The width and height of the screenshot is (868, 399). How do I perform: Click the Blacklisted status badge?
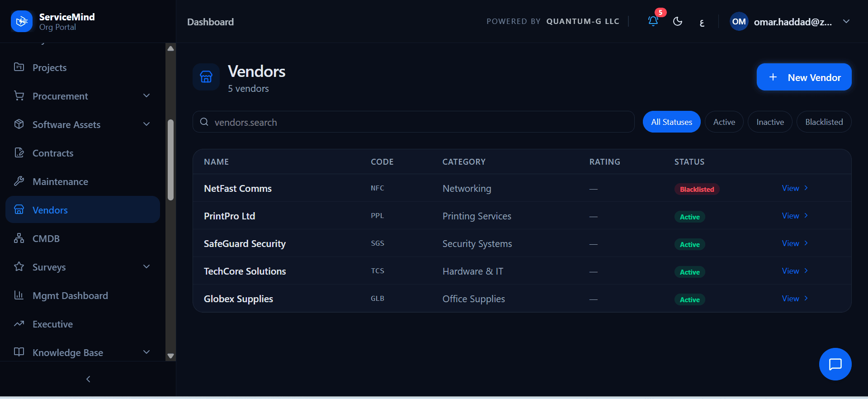tap(697, 189)
